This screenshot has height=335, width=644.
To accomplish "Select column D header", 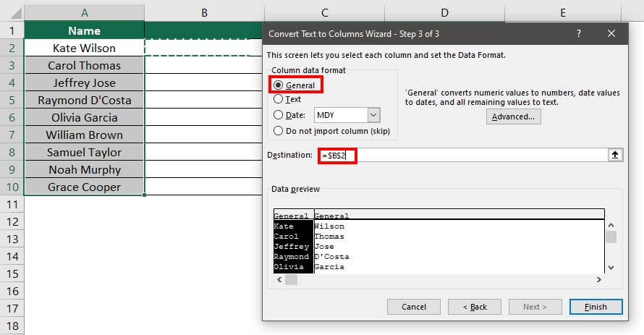I will coord(444,13).
